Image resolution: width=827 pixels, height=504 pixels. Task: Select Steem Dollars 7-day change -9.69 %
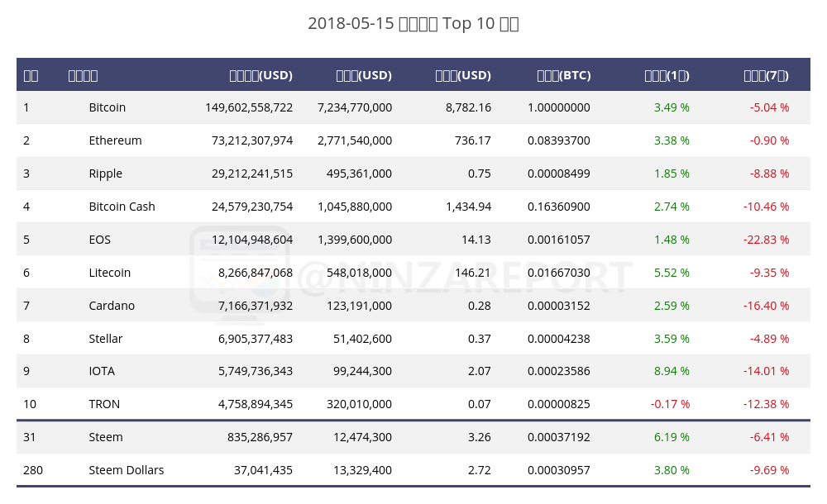point(769,470)
